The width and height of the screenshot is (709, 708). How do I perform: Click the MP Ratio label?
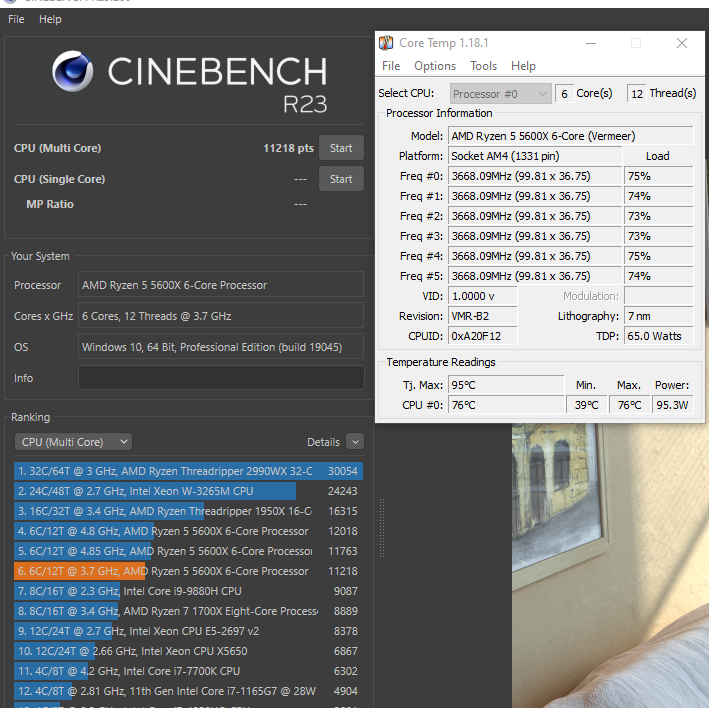[50, 204]
